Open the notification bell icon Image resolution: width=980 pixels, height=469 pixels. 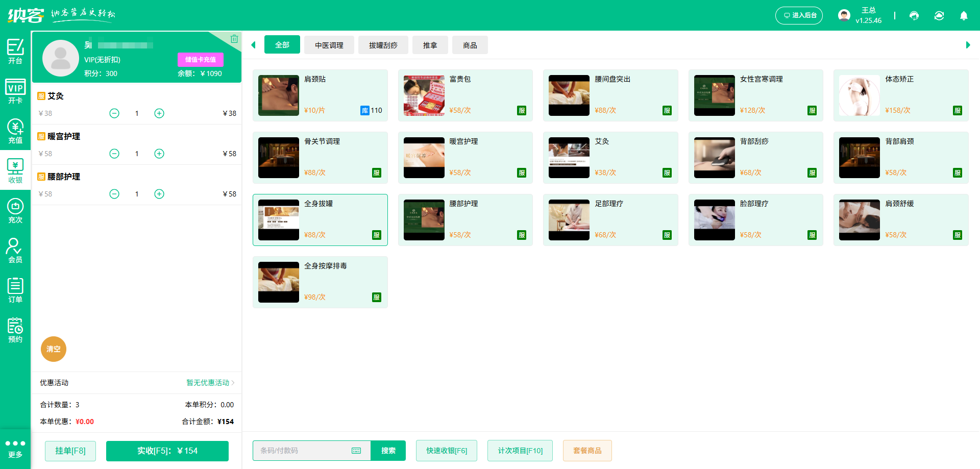[964, 15]
